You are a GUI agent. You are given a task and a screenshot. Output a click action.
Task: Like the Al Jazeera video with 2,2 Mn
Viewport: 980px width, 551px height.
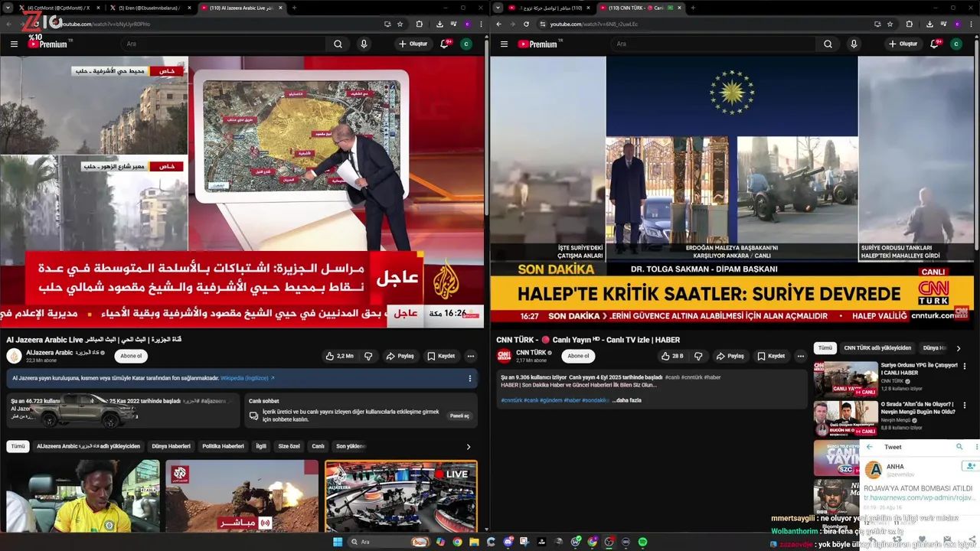[339, 356]
